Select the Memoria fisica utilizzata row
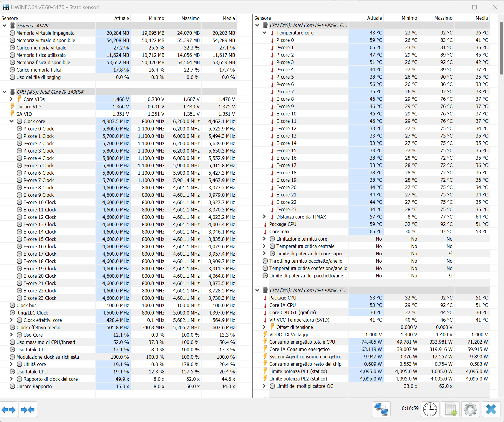 point(118,55)
